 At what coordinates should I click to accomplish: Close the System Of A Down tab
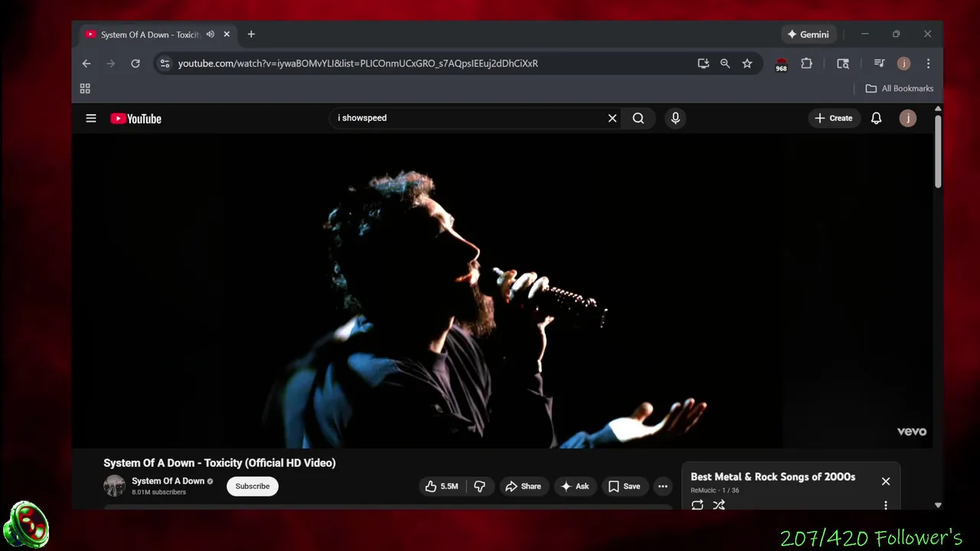[227, 34]
